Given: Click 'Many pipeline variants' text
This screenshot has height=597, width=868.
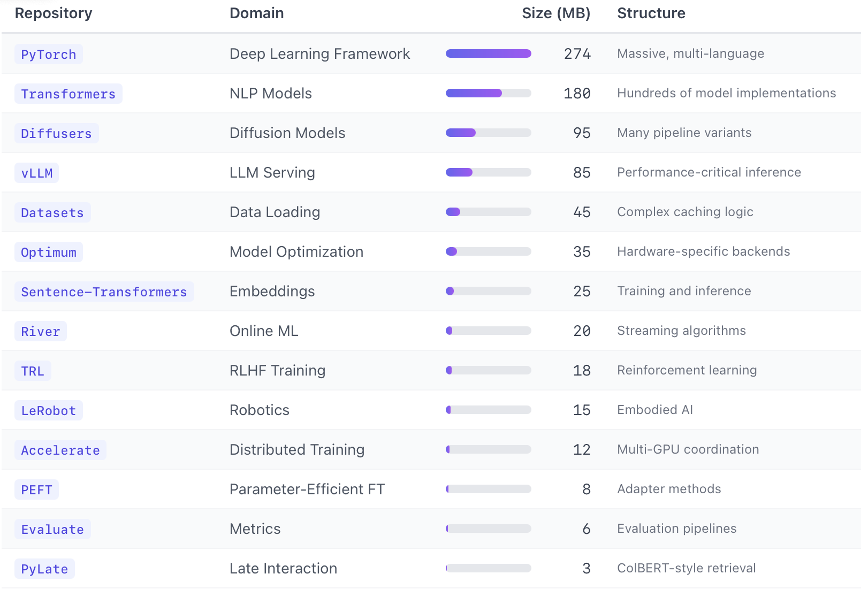Looking at the screenshot, I should pos(684,133).
